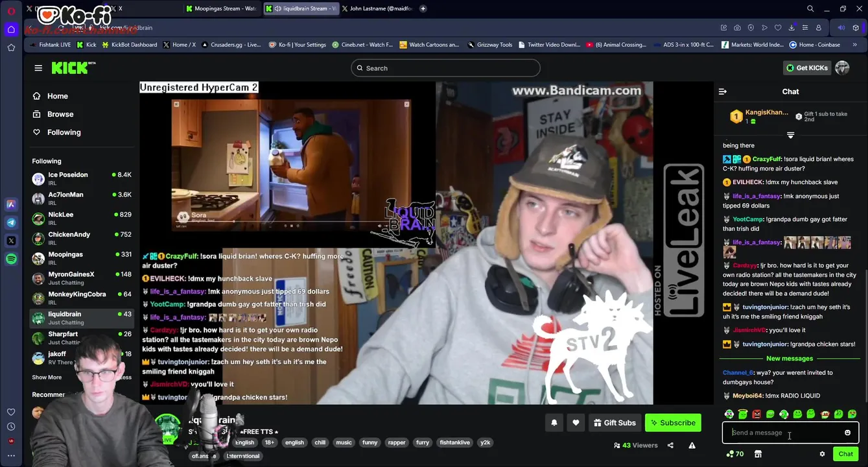
Task: Open Opera sidebar bookmarks star icon
Action: pos(11,47)
